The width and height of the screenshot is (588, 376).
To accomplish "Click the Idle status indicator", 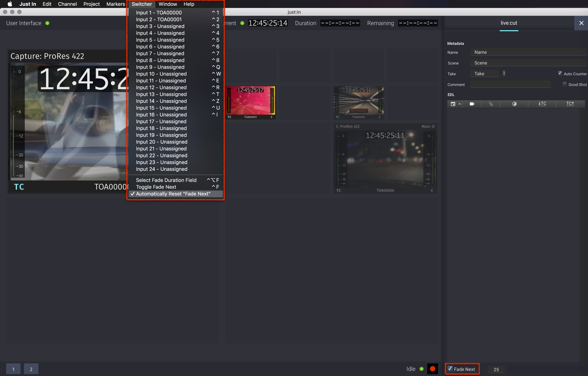I will pyautogui.click(x=422, y=369).
